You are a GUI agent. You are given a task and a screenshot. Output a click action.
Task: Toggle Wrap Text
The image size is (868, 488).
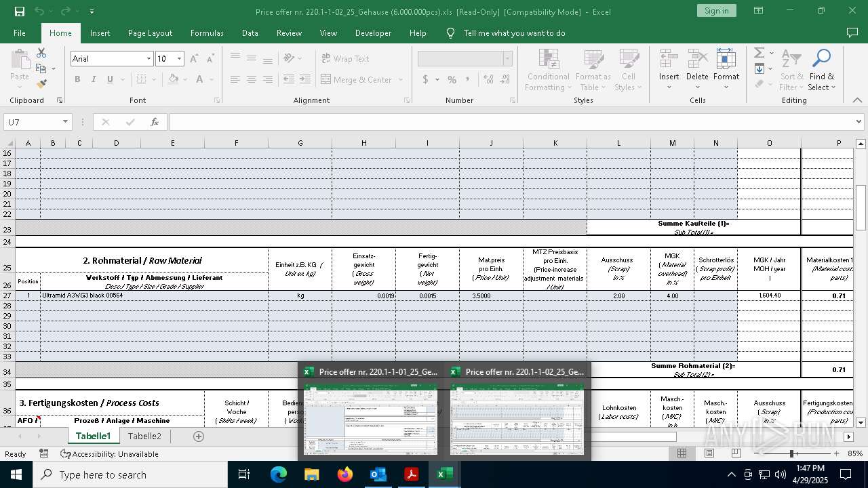[345, 59]
